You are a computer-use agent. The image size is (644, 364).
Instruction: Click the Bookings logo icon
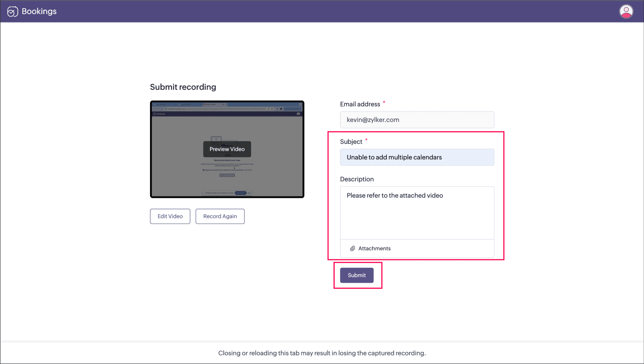[x=13, y=11]
